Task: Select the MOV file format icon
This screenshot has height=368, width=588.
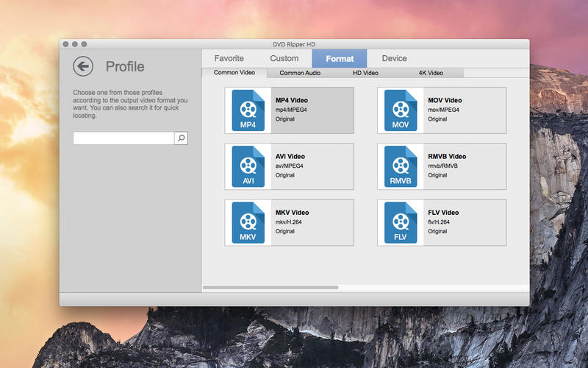Action: point(401,110)
